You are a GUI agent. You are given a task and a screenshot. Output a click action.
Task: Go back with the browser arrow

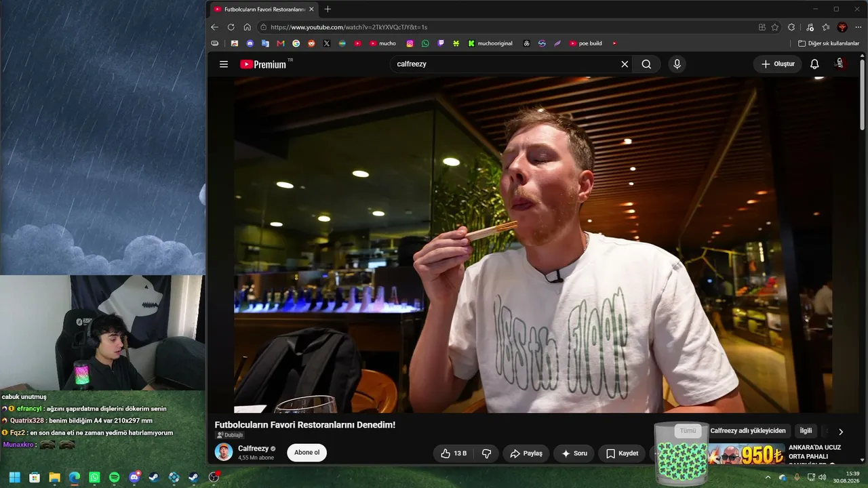coord(214,27)
